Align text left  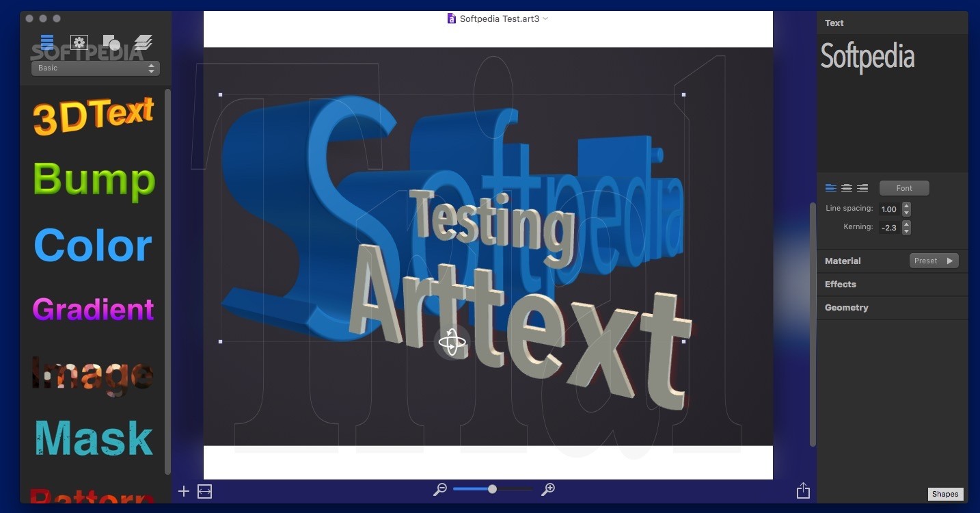pos(831,188)
